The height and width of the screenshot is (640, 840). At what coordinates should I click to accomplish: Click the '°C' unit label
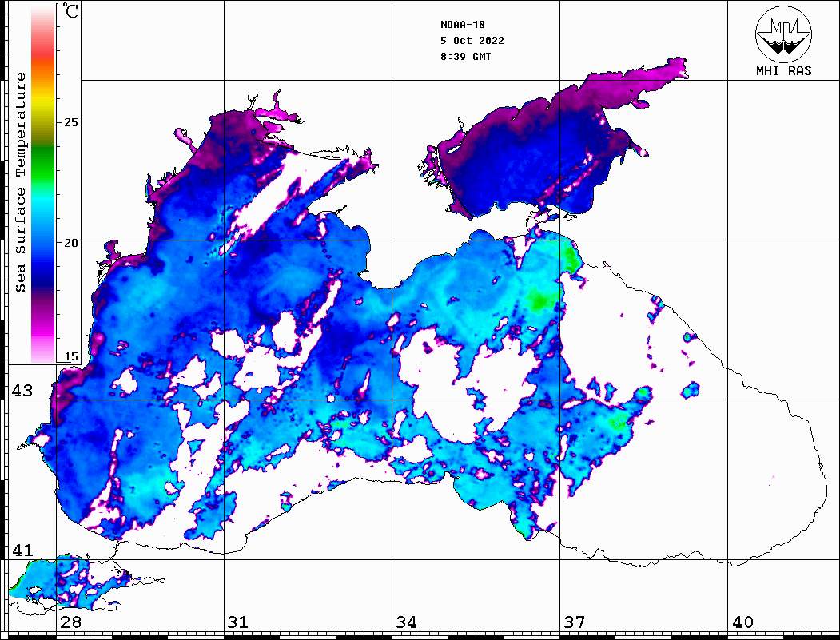point(70,10)
